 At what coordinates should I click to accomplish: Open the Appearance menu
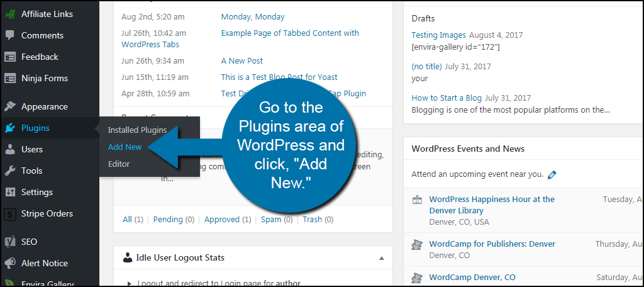[45, 106]
